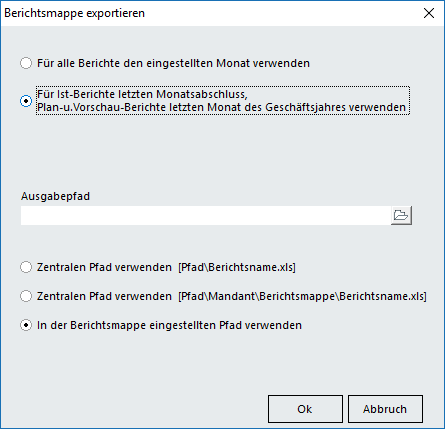Click the label text 'Für alle Berichte den eingestellten Monat verwenden'
The image size is (446, 430).
173,63
